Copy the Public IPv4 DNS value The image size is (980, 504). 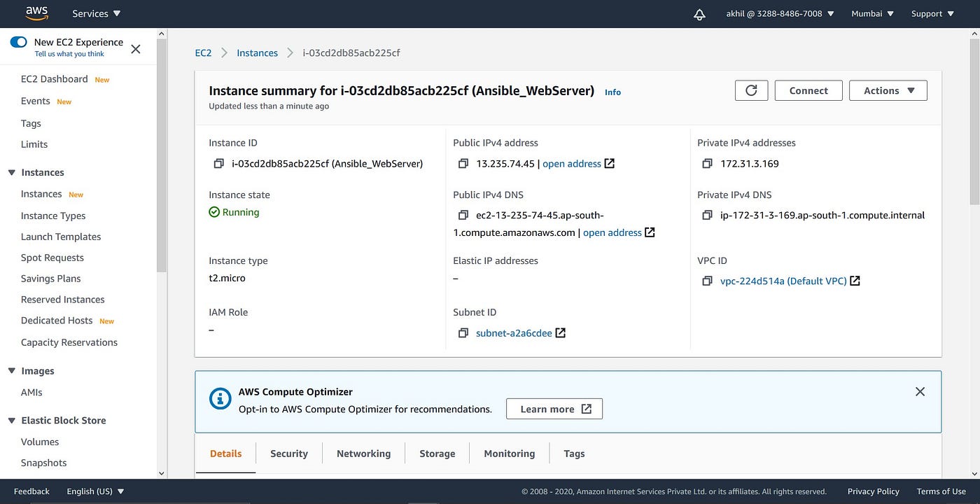pyautogui.click(x=463, y=216)
